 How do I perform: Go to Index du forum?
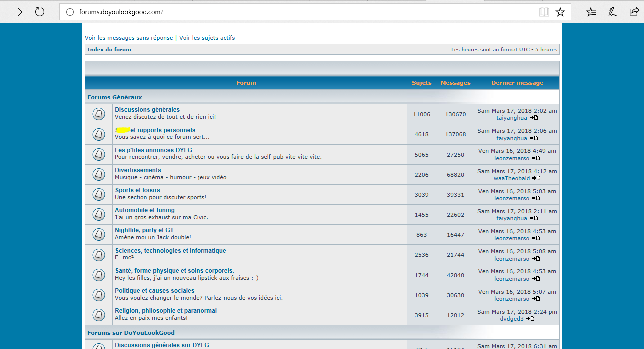[109, 49]
